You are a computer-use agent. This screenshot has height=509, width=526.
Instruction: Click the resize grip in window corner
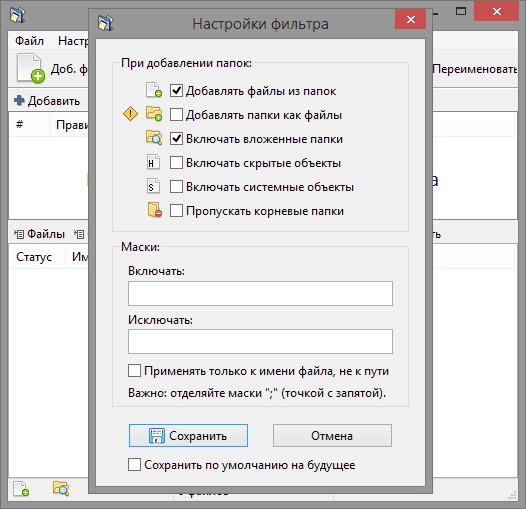pyautogui.click(x=512, y=495)
